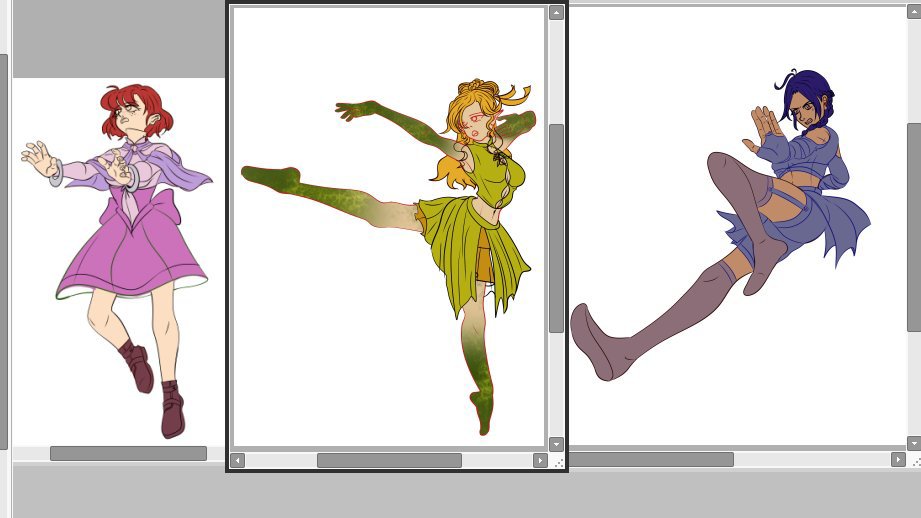
Task: Click scroll-up arrow in the middle canvas window
Action: (x=556, y=12)
